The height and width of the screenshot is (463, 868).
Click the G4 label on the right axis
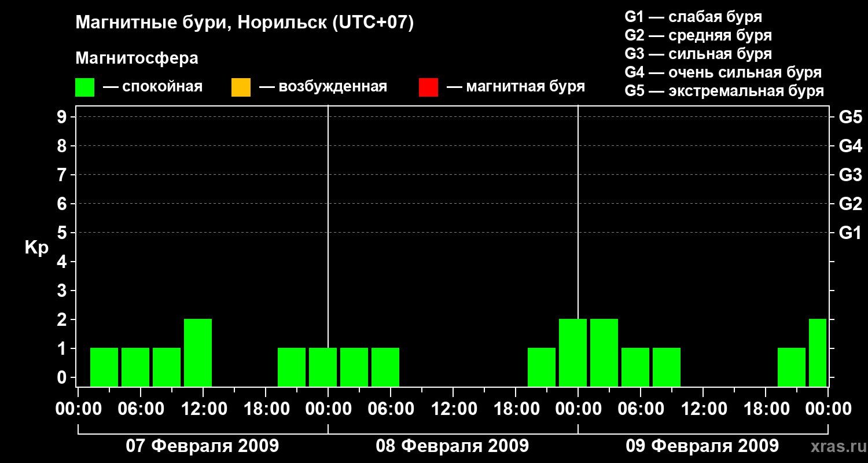[851, 146]
